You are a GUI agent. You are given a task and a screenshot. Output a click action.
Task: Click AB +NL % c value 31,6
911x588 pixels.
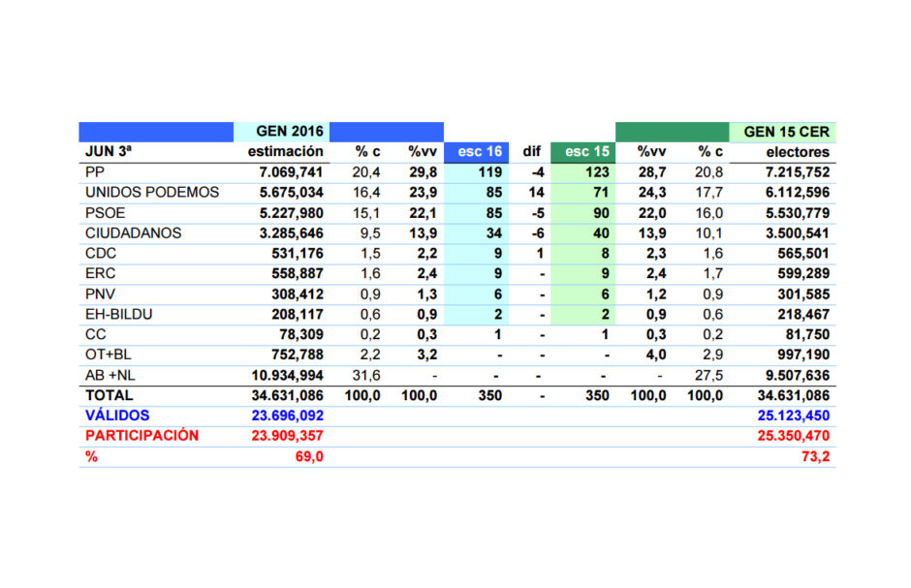pyautogui.click(x=366, y=376)
